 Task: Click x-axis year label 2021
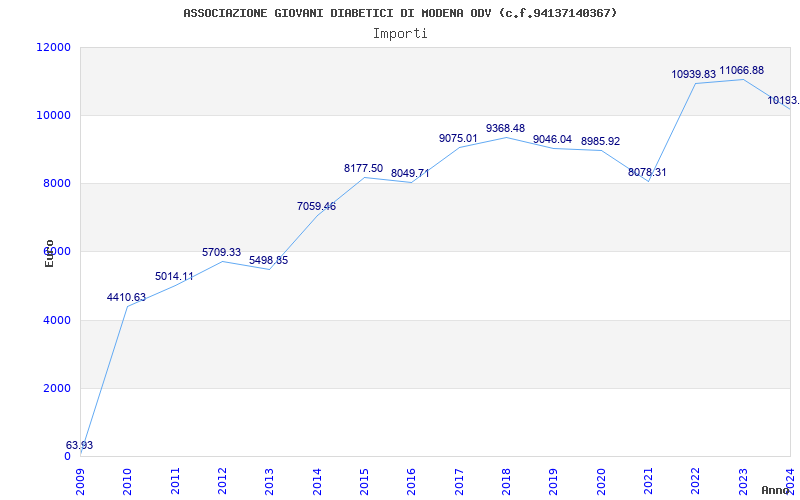point(648,481)
